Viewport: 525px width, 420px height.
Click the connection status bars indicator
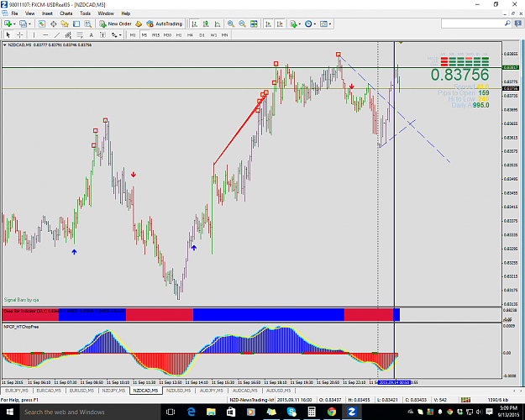(465, 400)
